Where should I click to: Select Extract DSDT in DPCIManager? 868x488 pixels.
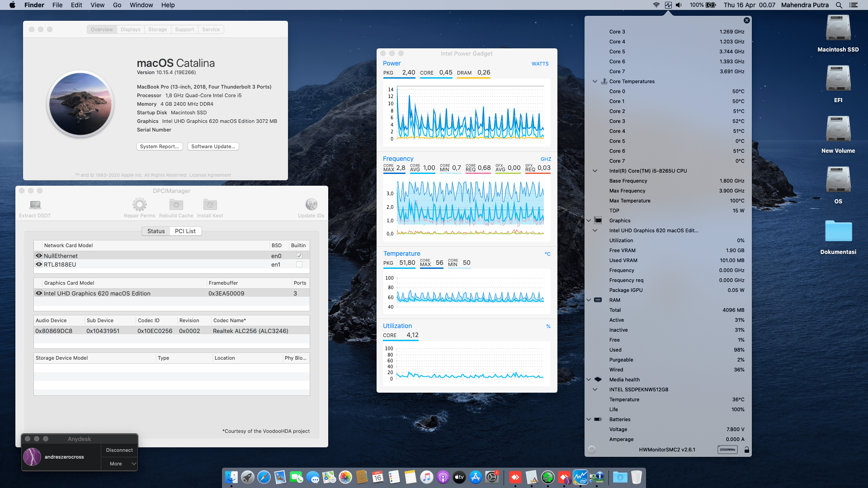34,206
